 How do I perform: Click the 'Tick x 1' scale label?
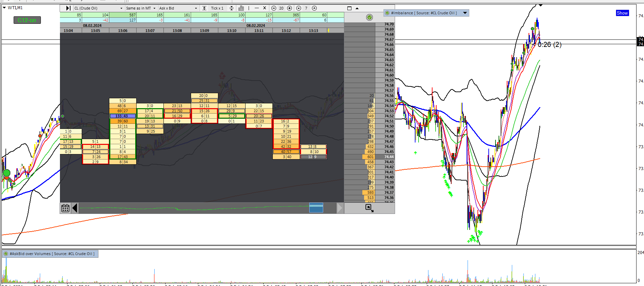click(x=217, y=8)
